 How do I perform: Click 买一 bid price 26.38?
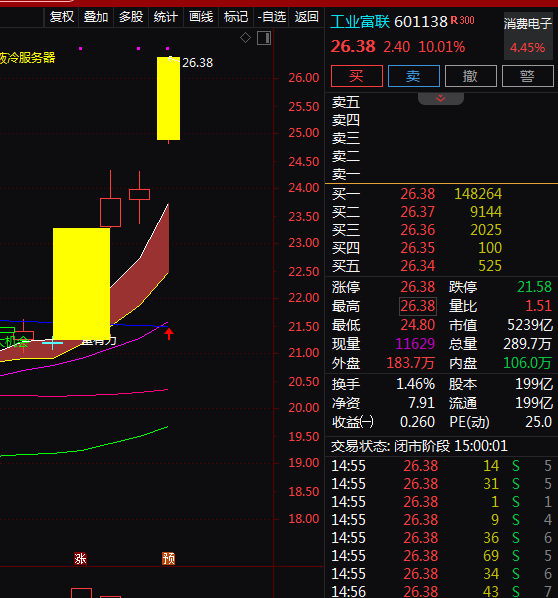[418, 194]
